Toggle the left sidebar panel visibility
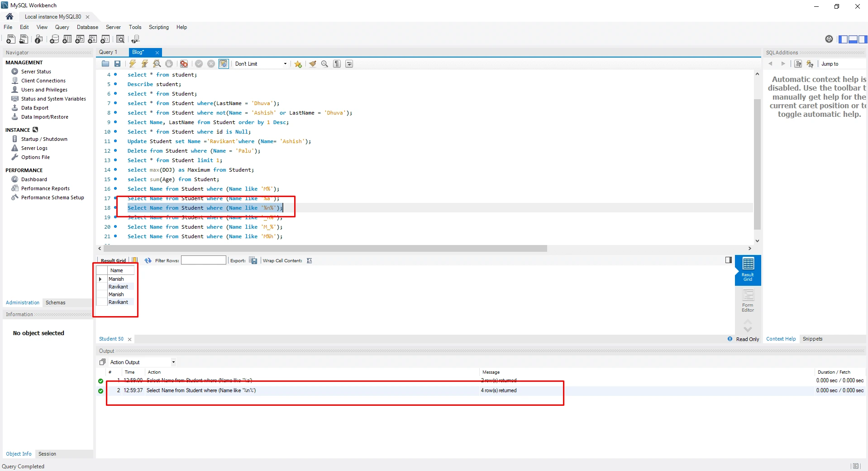Viewport: 868px width, 471px height. click(x=843, y=39)
